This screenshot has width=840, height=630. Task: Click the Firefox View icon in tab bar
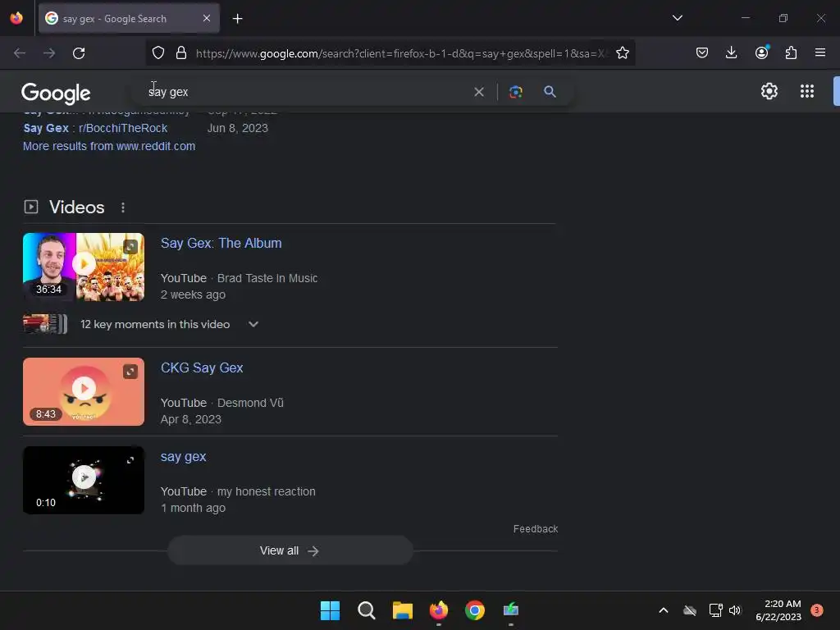(16, 18)
